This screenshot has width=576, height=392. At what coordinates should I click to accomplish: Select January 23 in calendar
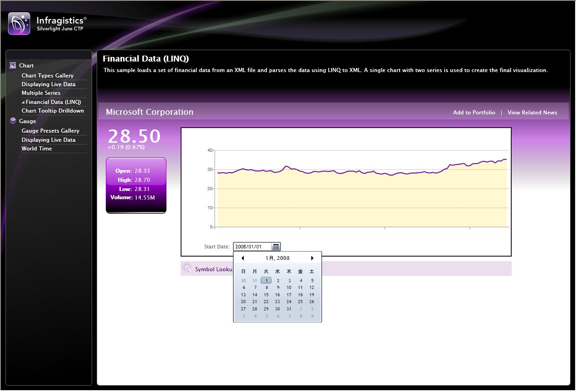(278, 302)
